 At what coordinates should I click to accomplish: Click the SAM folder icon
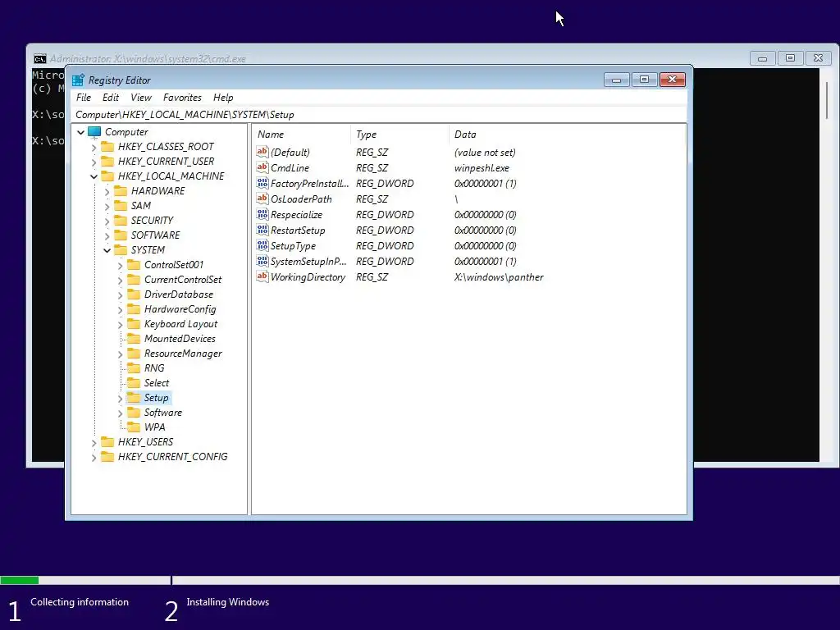[121, 206]
